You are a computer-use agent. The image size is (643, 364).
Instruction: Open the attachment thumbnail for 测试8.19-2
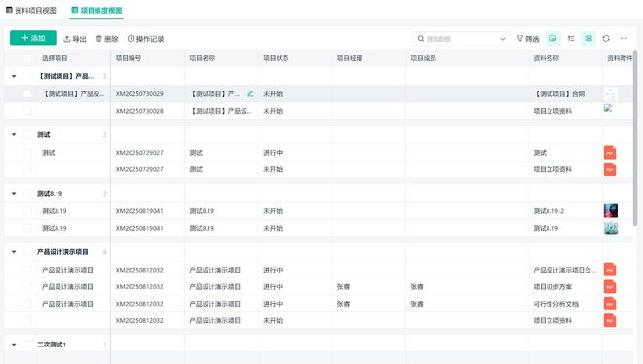coord(611,211)
